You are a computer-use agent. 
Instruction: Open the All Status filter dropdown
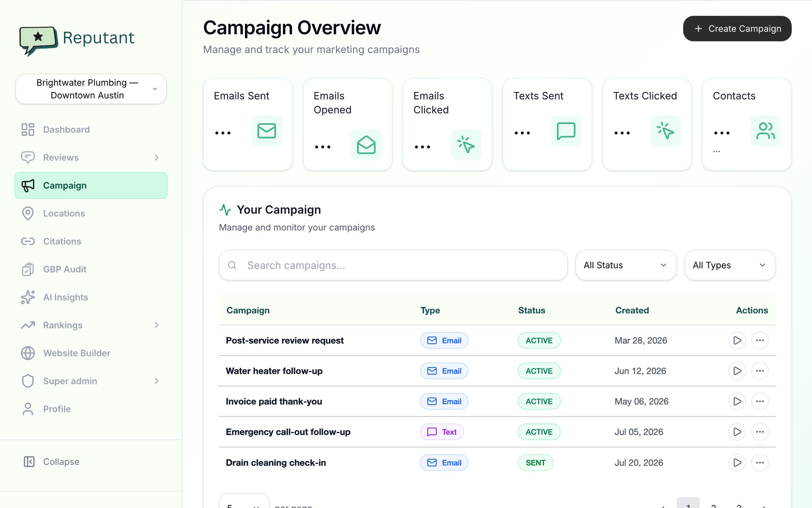[626, 265]
